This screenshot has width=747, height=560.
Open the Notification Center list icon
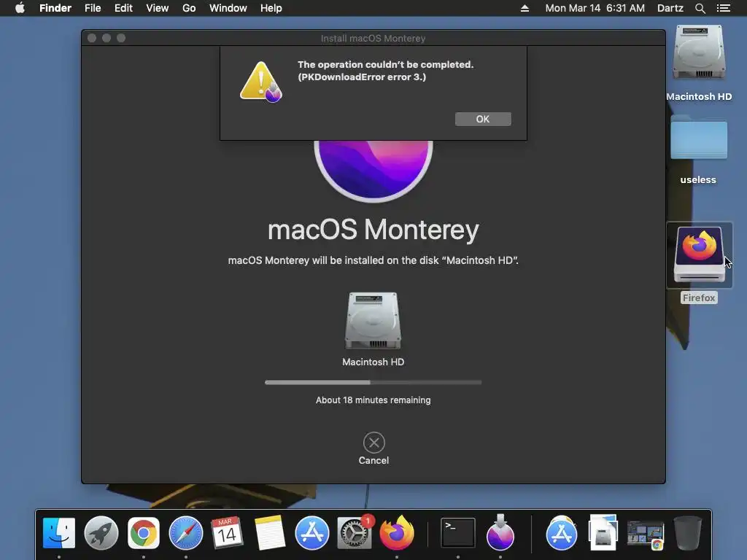[724, 8]
